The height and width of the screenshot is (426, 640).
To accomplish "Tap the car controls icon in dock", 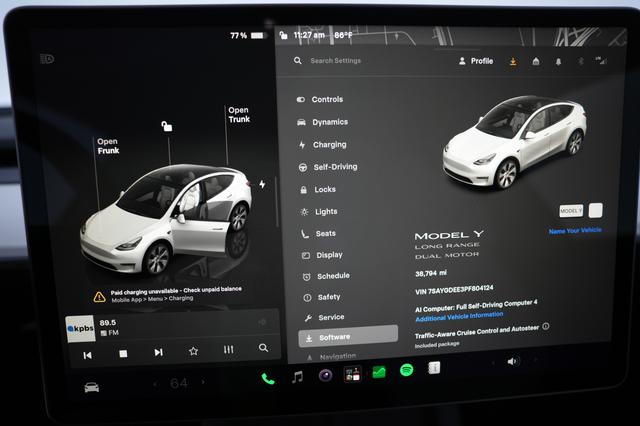I will coord(91,387).
